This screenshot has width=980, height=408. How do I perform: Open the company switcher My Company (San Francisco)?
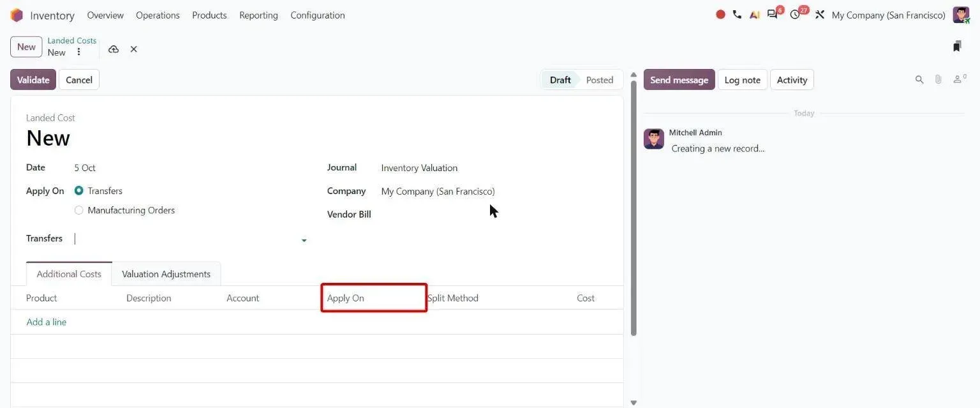point(888,15)
